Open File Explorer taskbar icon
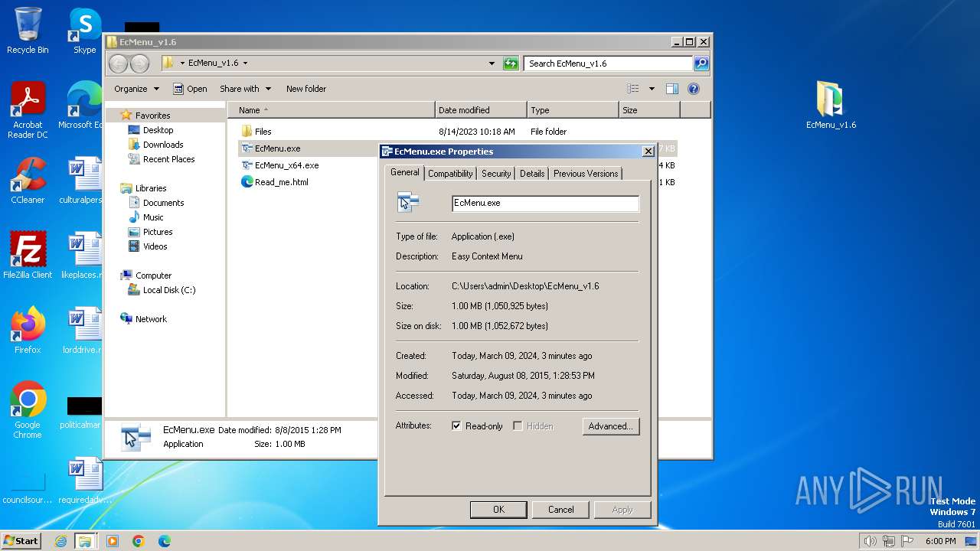This screenshot has width=980, height=551. [x=85, y=541]
